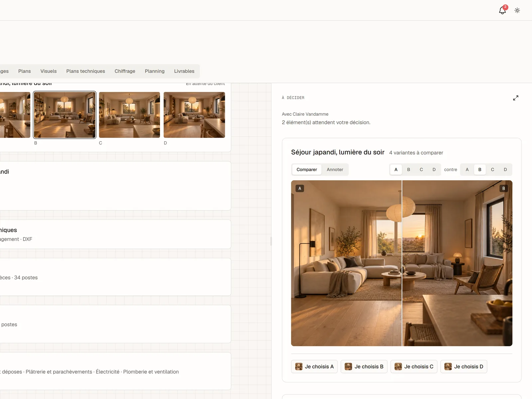Click 'Avec Claire Vandamme' text
The image size is (532, 399).
305,114
